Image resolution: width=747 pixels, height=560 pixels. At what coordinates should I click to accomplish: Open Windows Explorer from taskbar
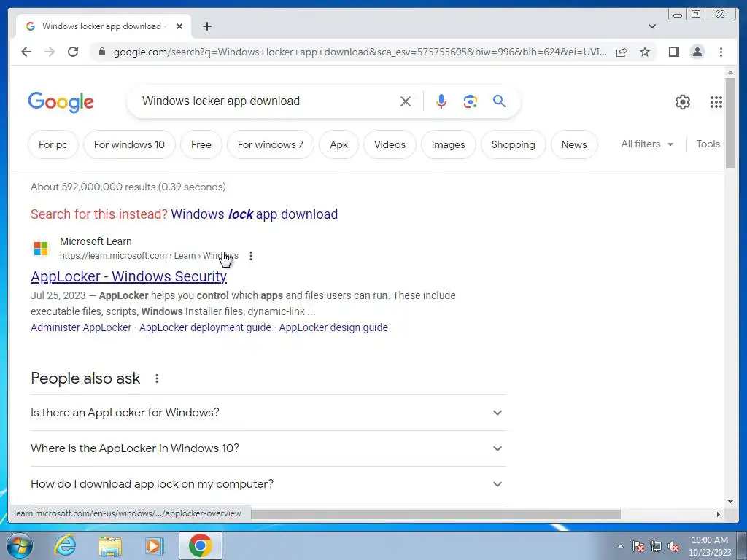[x=110, y=545]
